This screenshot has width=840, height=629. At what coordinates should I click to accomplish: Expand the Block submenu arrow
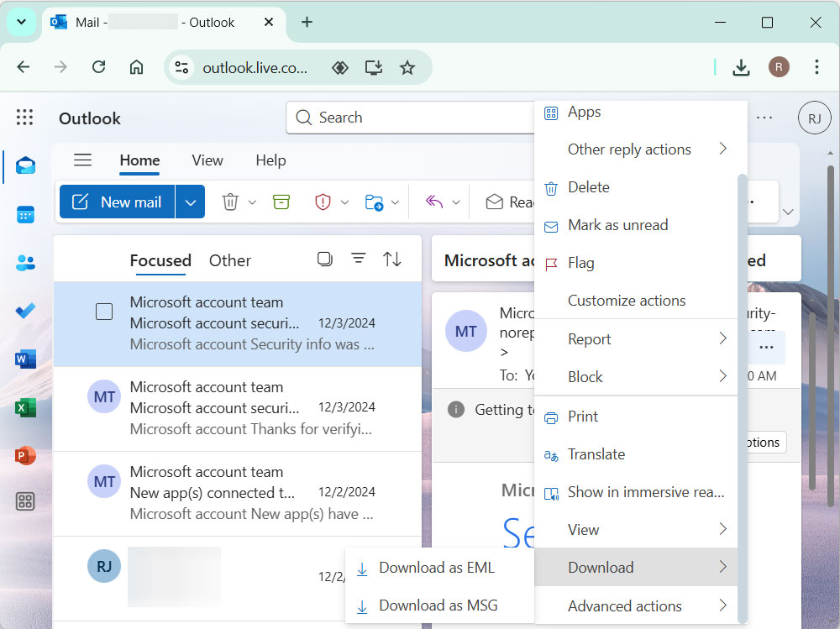[x=722, y=376]
